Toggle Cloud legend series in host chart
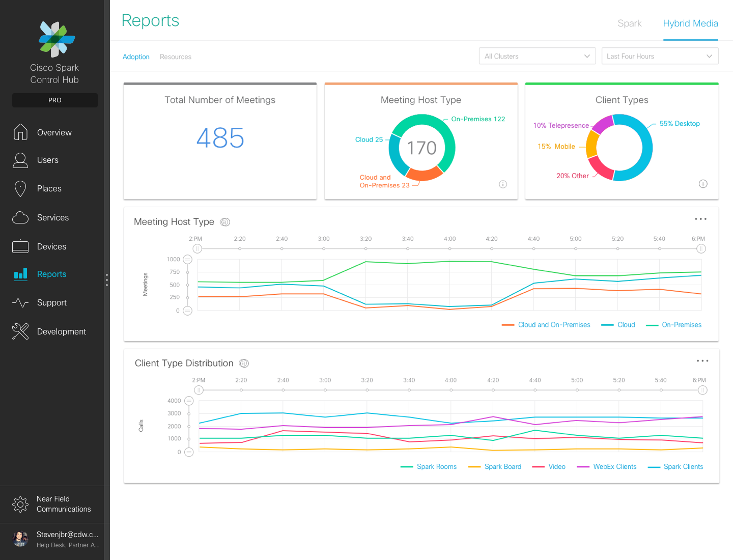The image size is (733, 560). (x=618, y=325)
